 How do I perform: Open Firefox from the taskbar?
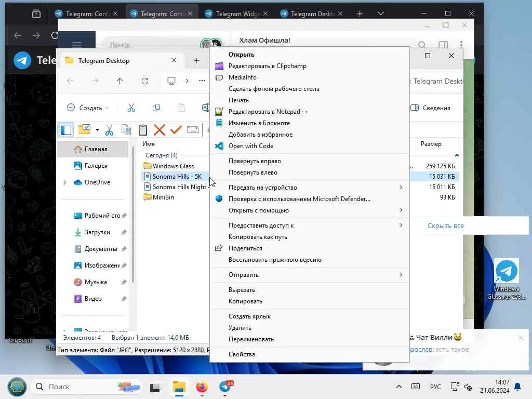coord(202,387)
